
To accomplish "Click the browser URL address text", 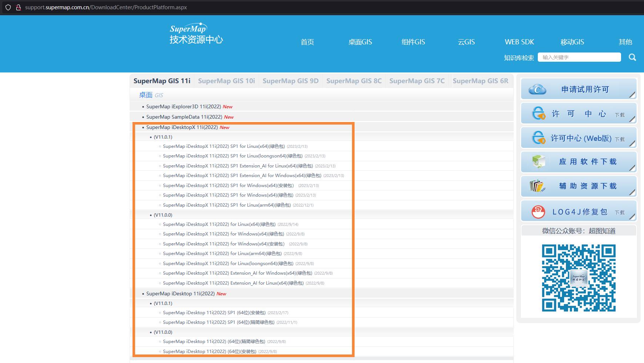I will coord(106,7).
